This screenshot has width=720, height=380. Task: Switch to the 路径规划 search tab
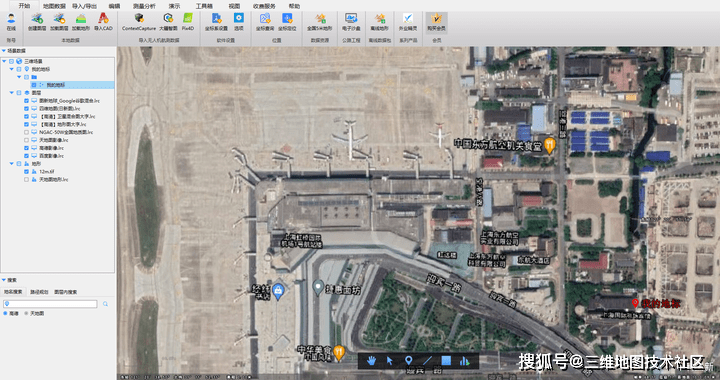[x=39, y=292]
